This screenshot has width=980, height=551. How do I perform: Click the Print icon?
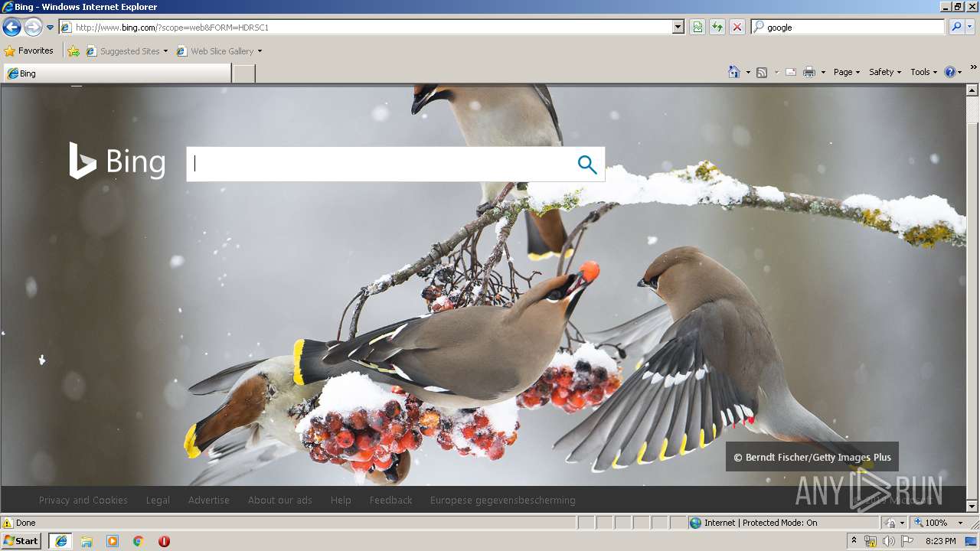pos(809,72)
